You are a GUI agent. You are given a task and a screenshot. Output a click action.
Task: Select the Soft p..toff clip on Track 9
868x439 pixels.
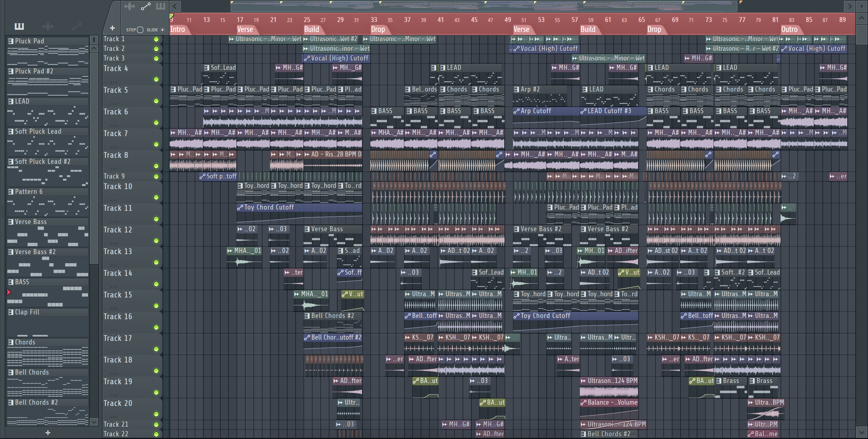[x=218, y=176]
